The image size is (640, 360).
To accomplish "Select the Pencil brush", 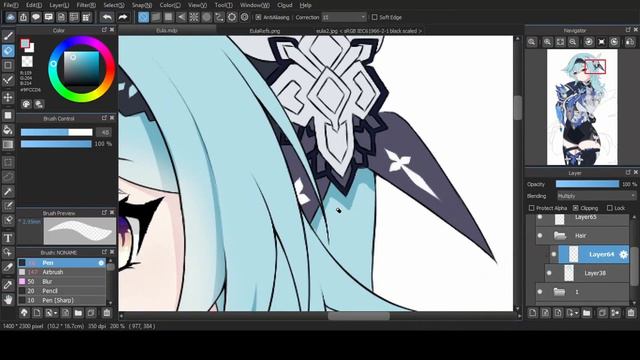I will point(61,291).
